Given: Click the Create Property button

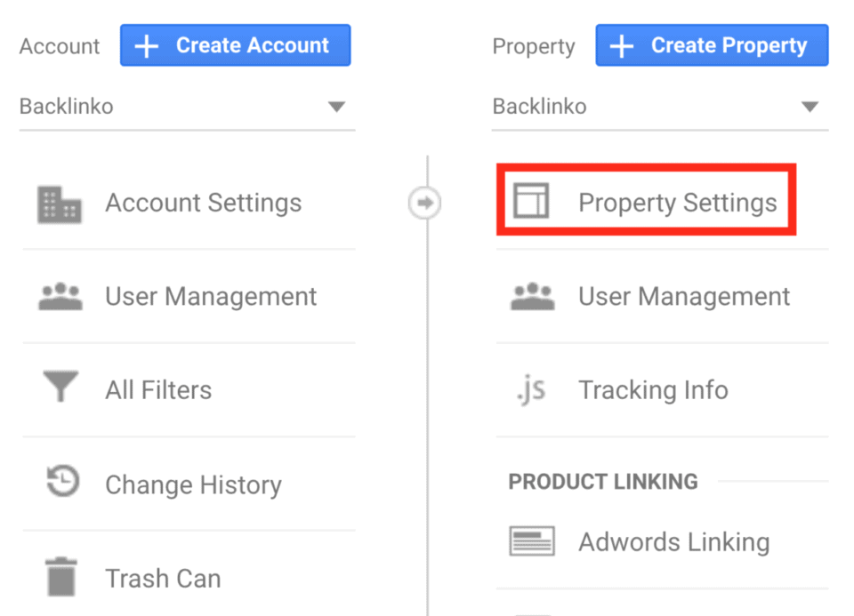Looking at the screenshot, I should click(711, 44).
